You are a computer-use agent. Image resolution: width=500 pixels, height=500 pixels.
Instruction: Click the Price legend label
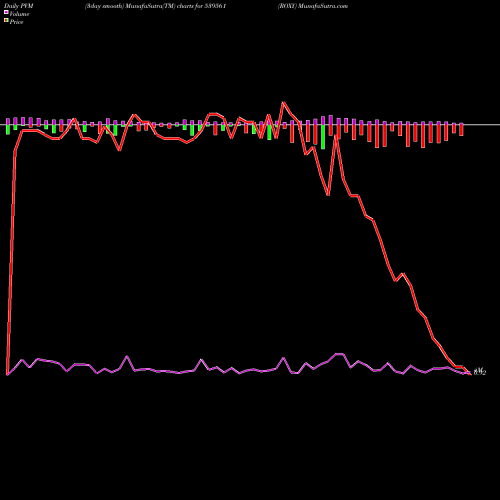16,22
